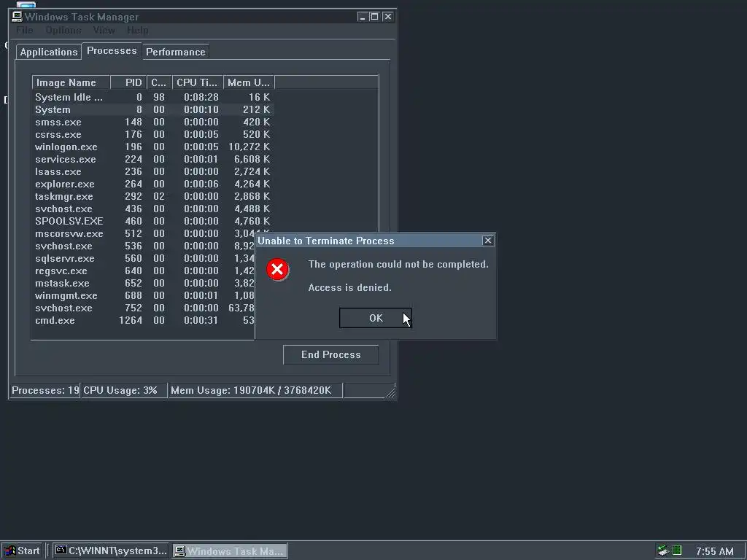The width and height of the screenshot is (747, 560).
Task: Select sqlservr.exe process
Action: [x=144, y=259]
